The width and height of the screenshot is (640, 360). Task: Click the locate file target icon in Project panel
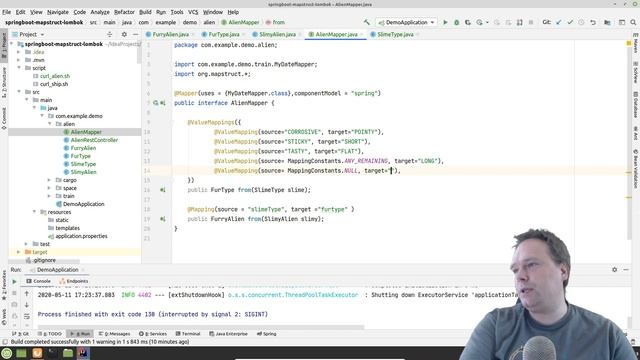[109, 34]
